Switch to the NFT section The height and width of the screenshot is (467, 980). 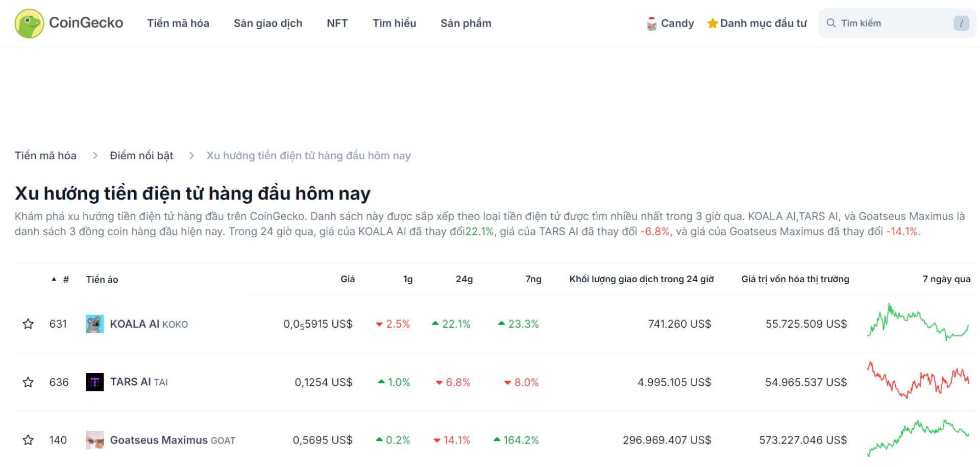pos(337,23)
